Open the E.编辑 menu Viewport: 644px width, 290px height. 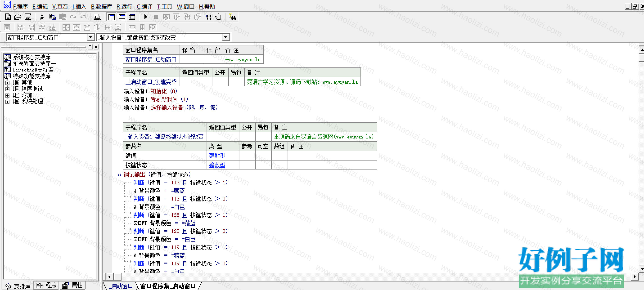tap(40, 7)
